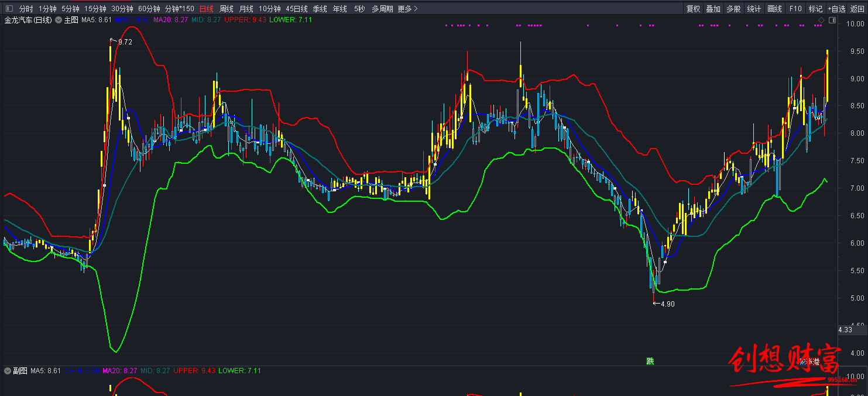Select the 5秒 period
Screen dimensions: 868x396
point(359,9)
